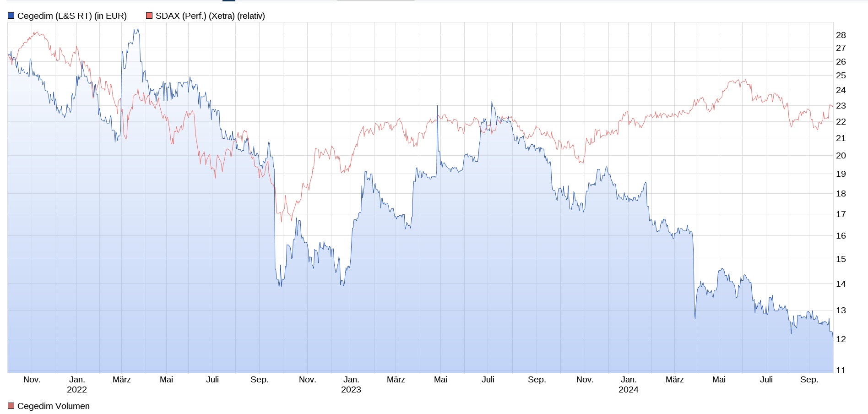Image resolution: width=868 pixels, height=414 pixels.
Task: Click the price value 20 on the axis
Action: (x=841, y=156)
